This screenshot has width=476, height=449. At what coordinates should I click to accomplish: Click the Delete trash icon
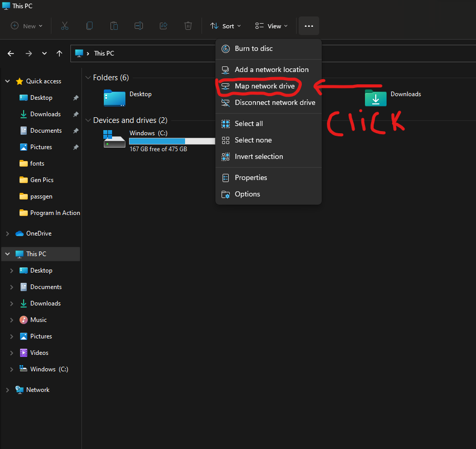tap(188, 26)
